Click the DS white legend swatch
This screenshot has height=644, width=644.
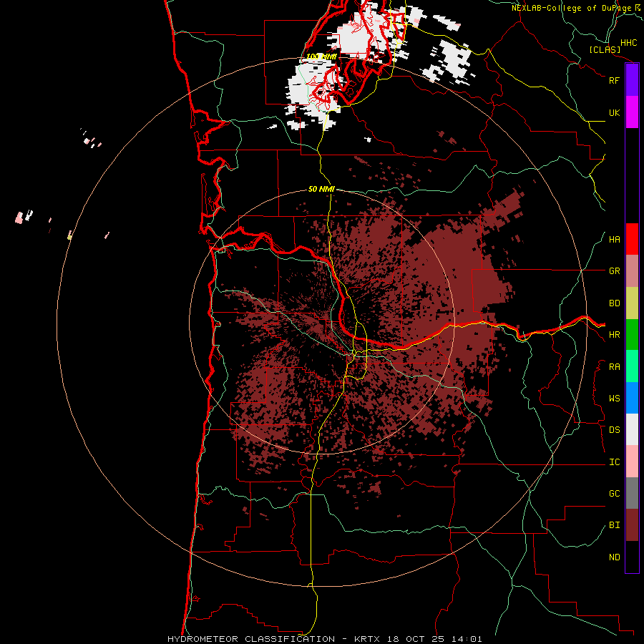pyautogui.click(x=632, y=429)
